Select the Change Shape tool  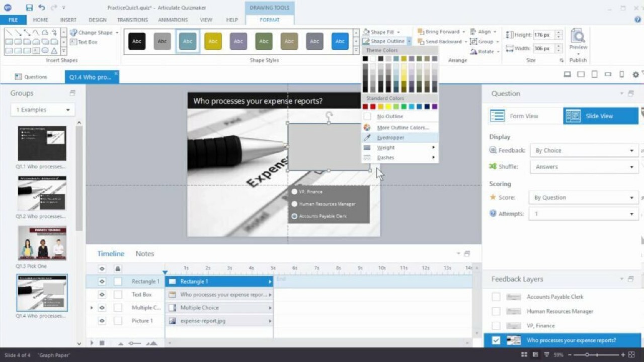point(95,32)
